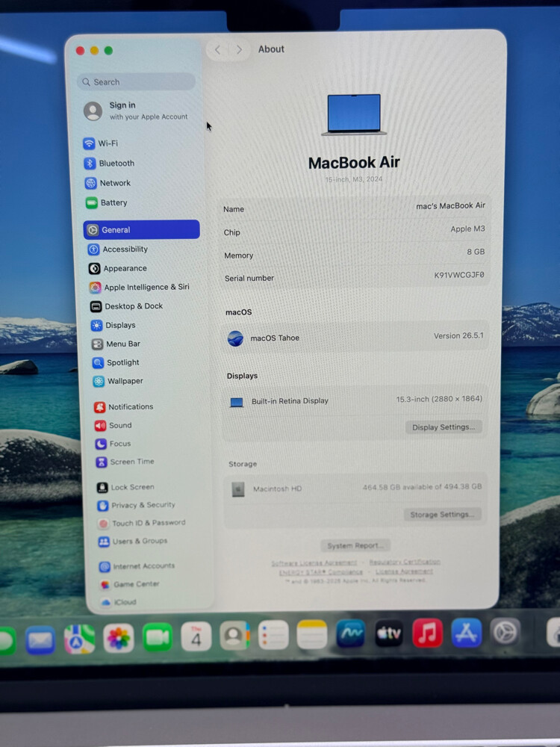
Task: Open Lock Screen settings
Action: coord(125,487)
